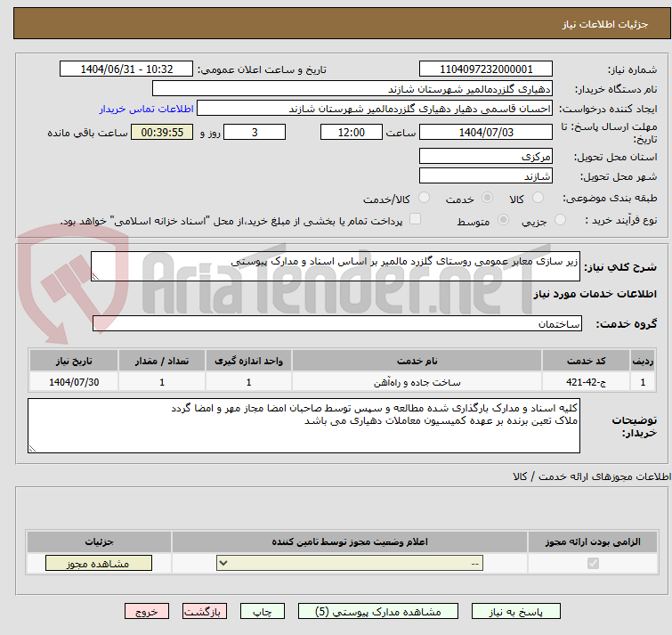Open the اعلام وضعیت مجوز dropdown
The height and width of the screenshot is (635, 672).
coord(350,563)
